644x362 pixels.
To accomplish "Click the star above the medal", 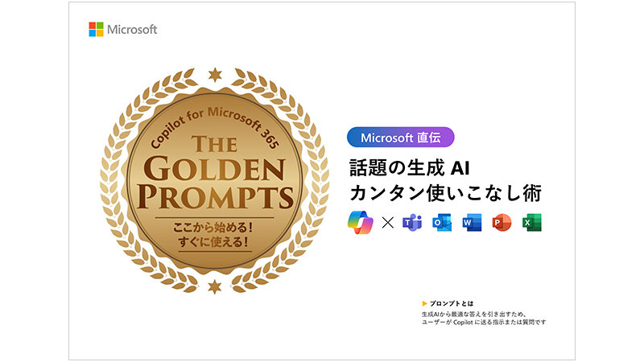I will point(214,76).
